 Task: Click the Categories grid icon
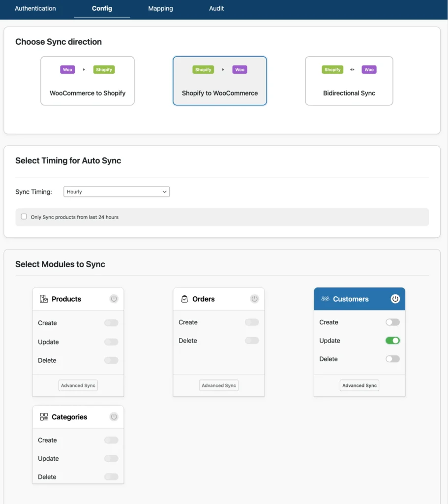coord(43,417)
